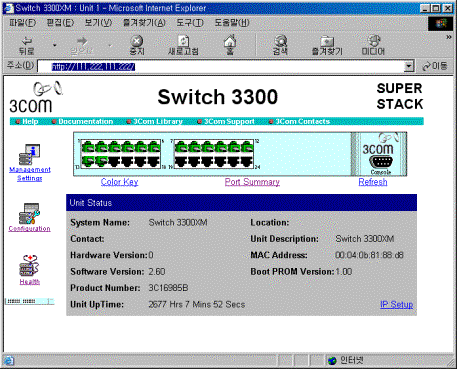Image resolution: width=457 pixels, height=369 pixels.
Task: Open the 파일(F) menu
Action: click(22, 23)
